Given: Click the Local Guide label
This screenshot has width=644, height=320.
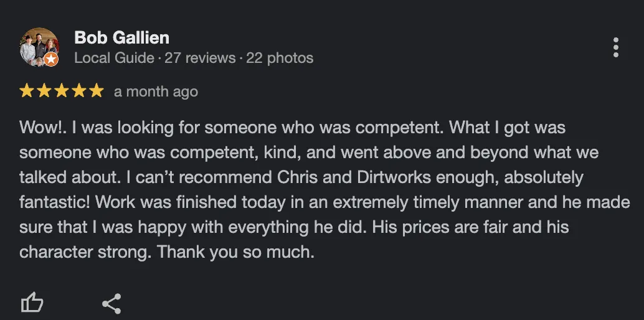Looking at the screenshot, I should coord(114,58).
